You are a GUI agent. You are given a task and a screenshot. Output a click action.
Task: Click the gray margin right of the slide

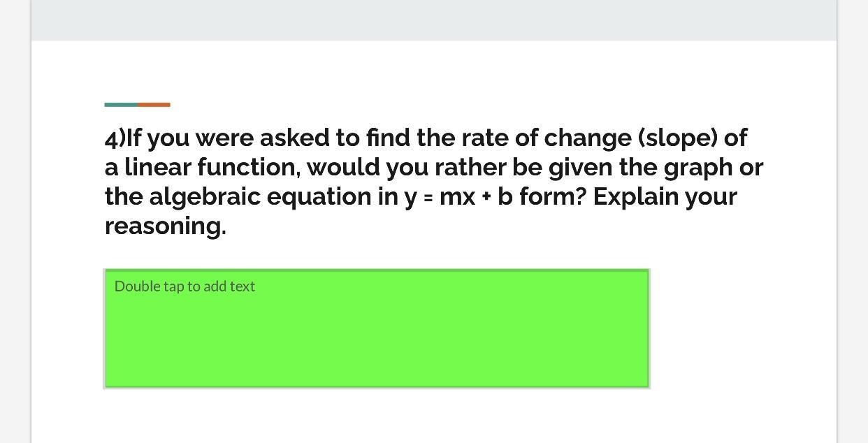(853, 221)
